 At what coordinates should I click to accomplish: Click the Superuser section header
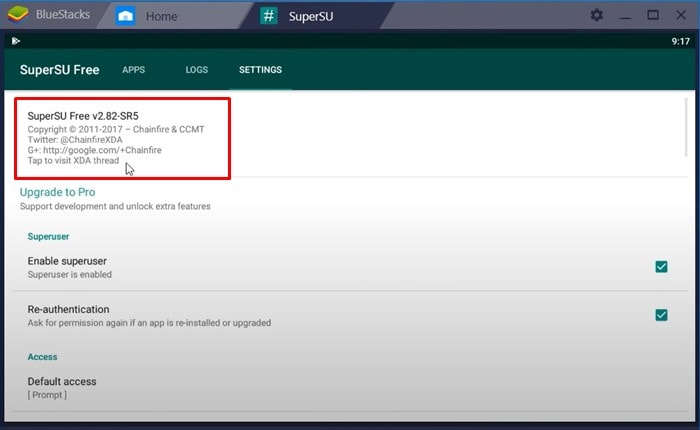48,237
